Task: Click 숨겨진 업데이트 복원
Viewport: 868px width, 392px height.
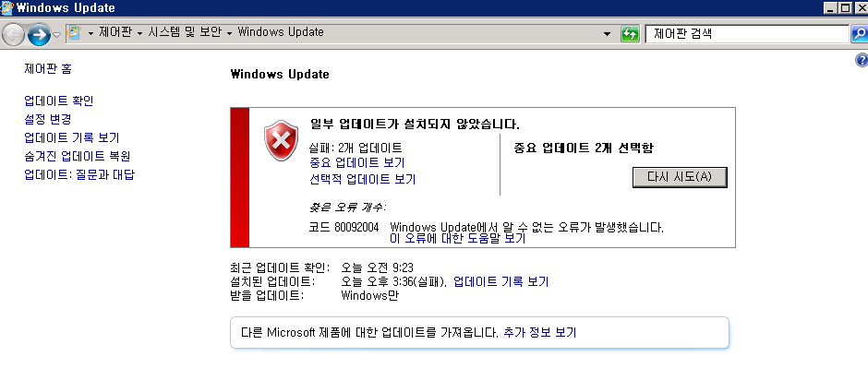Action: (78, 157)
